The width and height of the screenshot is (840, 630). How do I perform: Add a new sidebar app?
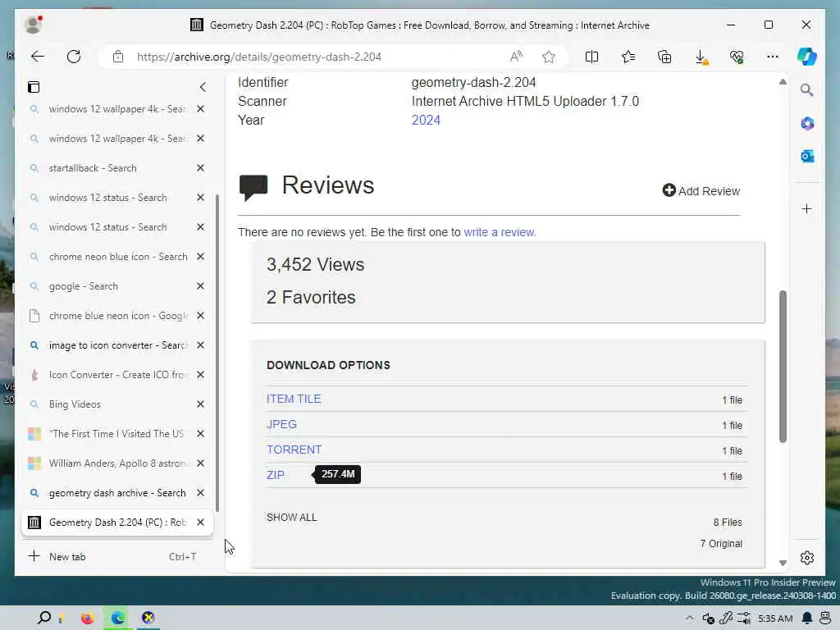click(x=807, y=209)
